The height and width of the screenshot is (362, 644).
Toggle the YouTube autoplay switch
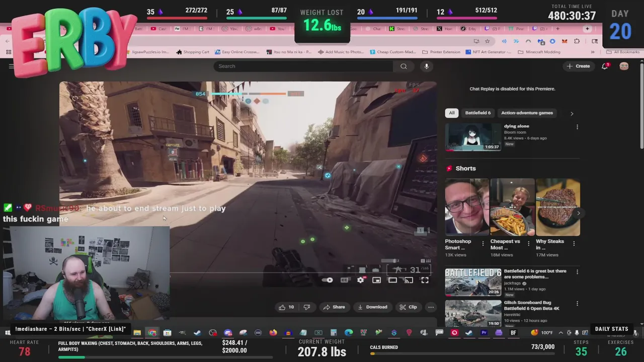click(x=328, y=280)
